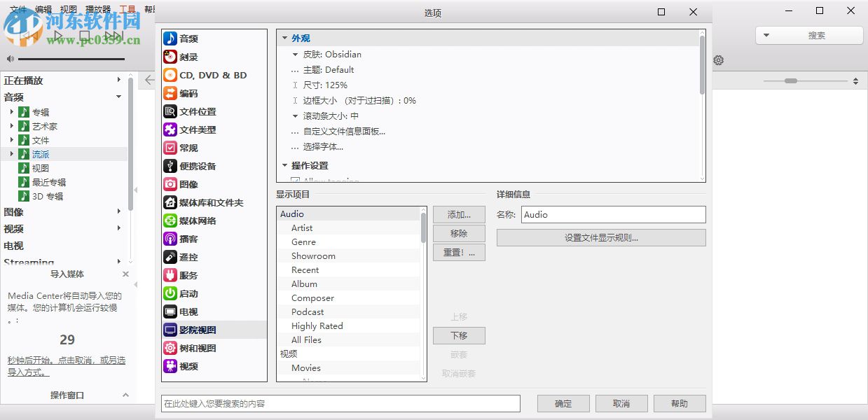Select the 遥控 options icon
The image size is (868, 420).
click(170, 257)
